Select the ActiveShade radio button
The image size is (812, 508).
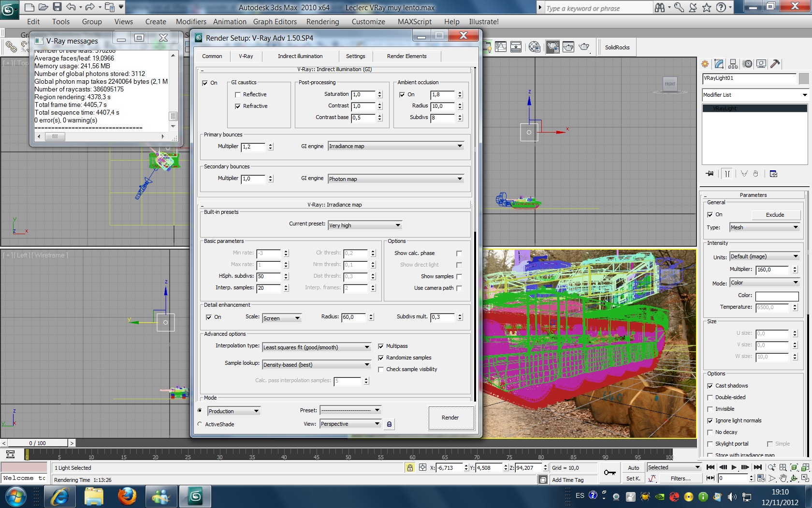pos(200,424)
